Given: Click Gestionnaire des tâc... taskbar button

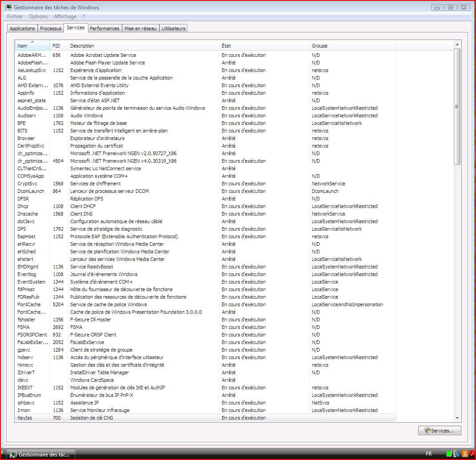Looking at the screenshot, I should pos(41,455).
